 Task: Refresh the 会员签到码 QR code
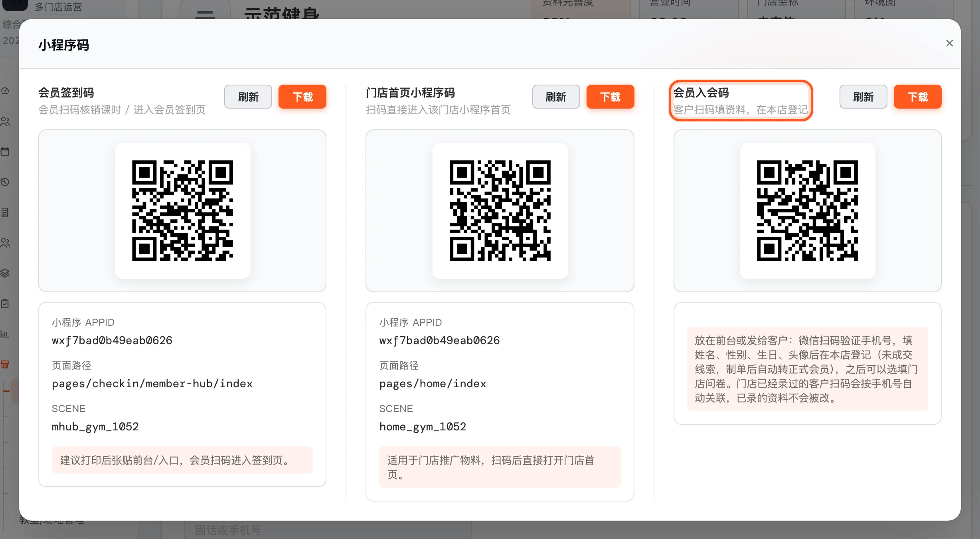pos(248,97)
